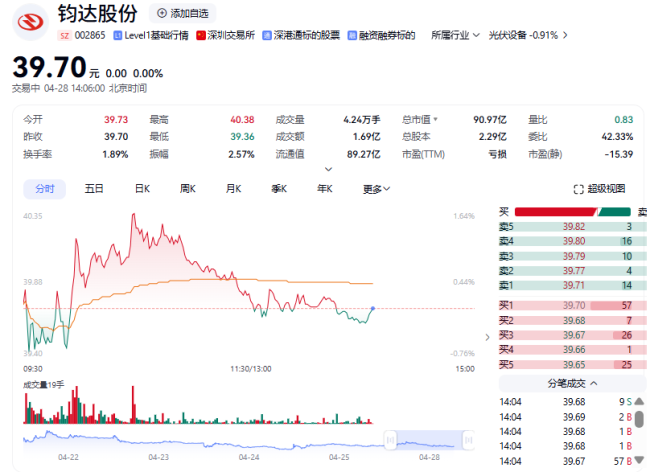Click the 14:04 trade of 57 B
Viewport: 650px width, 472px height.
pos(566,461)
